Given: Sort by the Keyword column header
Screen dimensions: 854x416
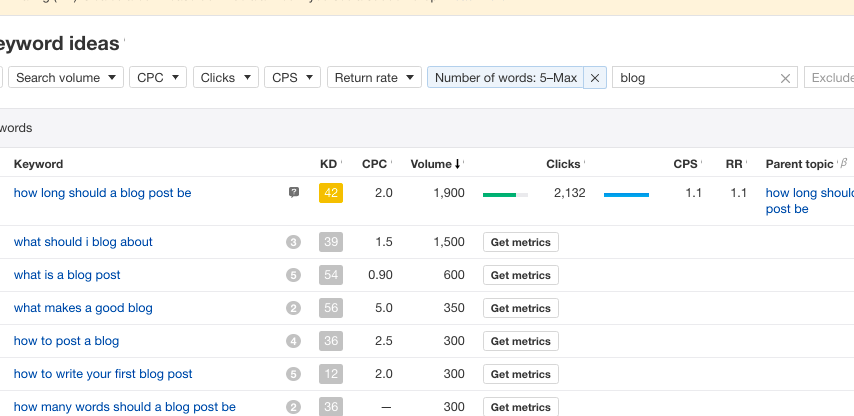Looking at the screenshot, I should [38, 164].
